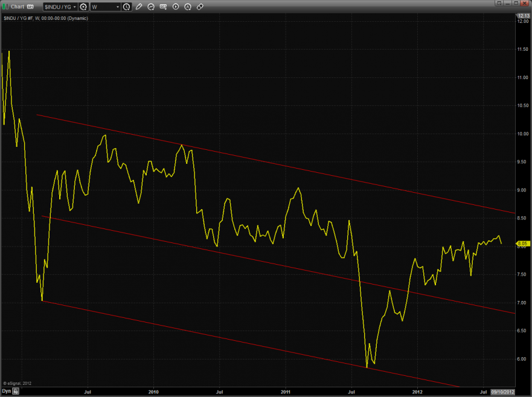Image resolution: width=532 pixels, height=397 pixels.
Task: Select the pencil drawing tool
Action: click(x=139, y=7)
